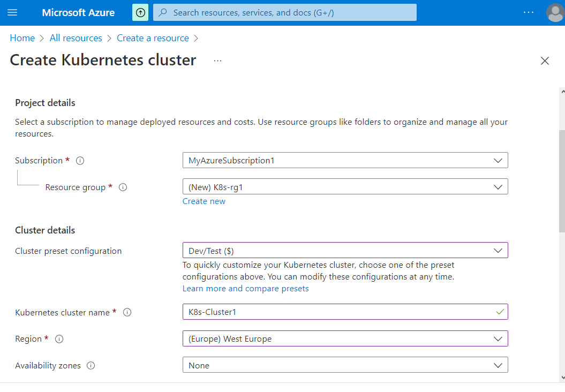The height and width of the screenshot is (392, 565).
Task: Expand the Resource group dropdown
Action: (x=345, y=187)
